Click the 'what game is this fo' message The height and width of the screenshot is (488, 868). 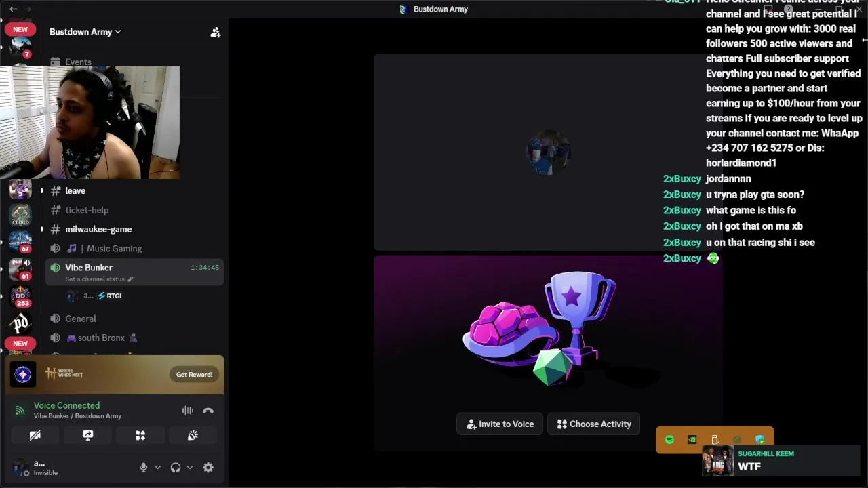click(x=751, y=211)
